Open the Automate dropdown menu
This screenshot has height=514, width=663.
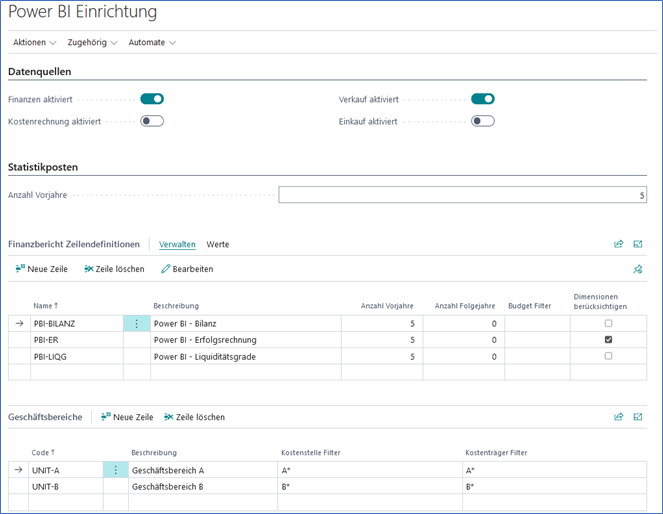point(152,43)
